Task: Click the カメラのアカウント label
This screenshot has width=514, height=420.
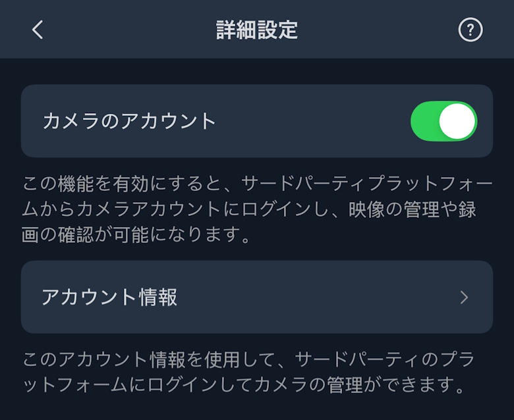Action: point(129,121)
